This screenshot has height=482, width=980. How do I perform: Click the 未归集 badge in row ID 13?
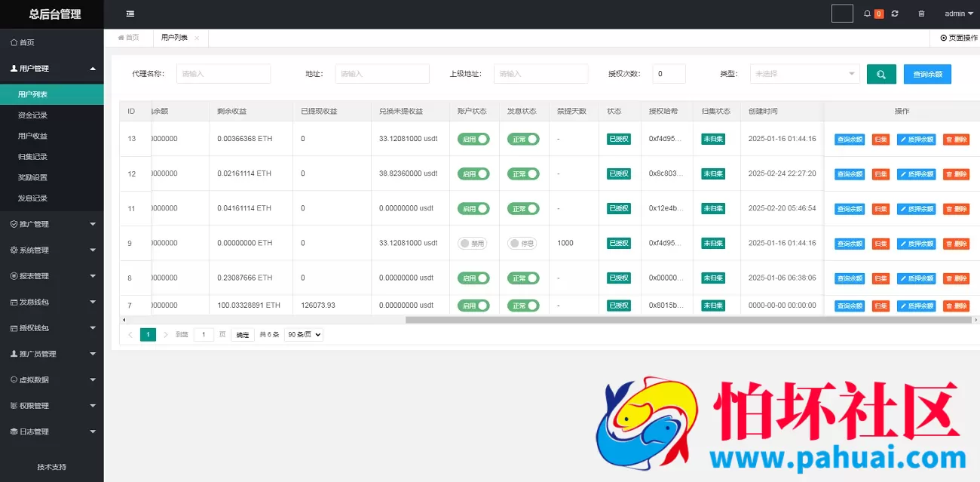click(x=713, y=140)
